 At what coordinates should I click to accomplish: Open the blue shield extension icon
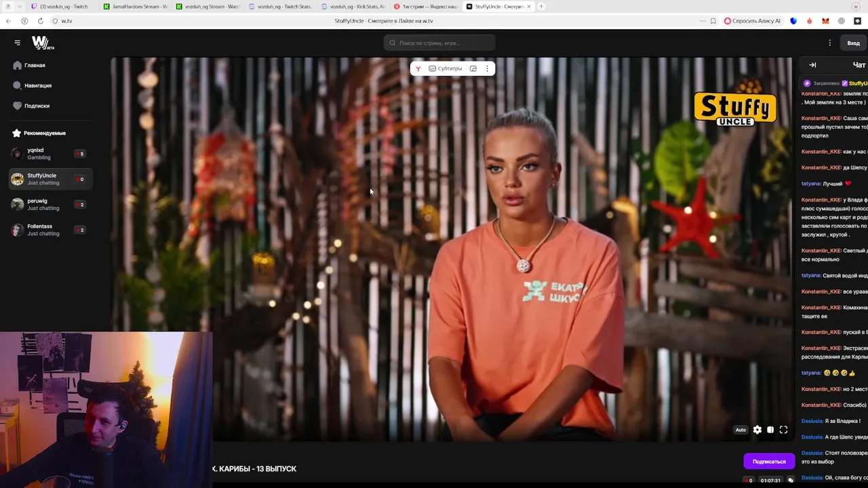tap(793, 21)
